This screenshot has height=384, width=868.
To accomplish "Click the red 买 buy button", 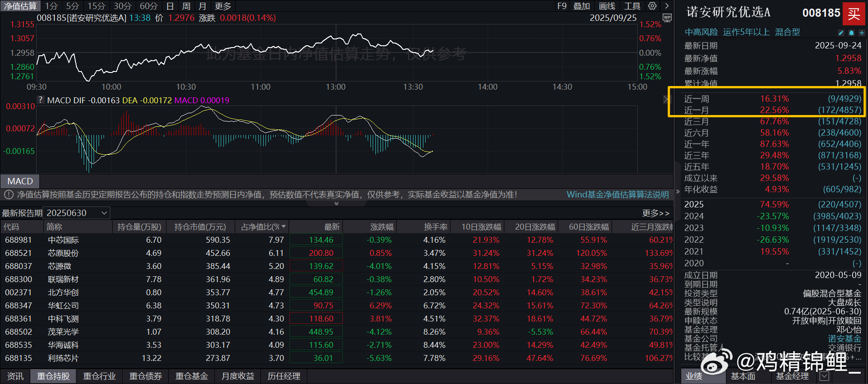I will point(854,14).
